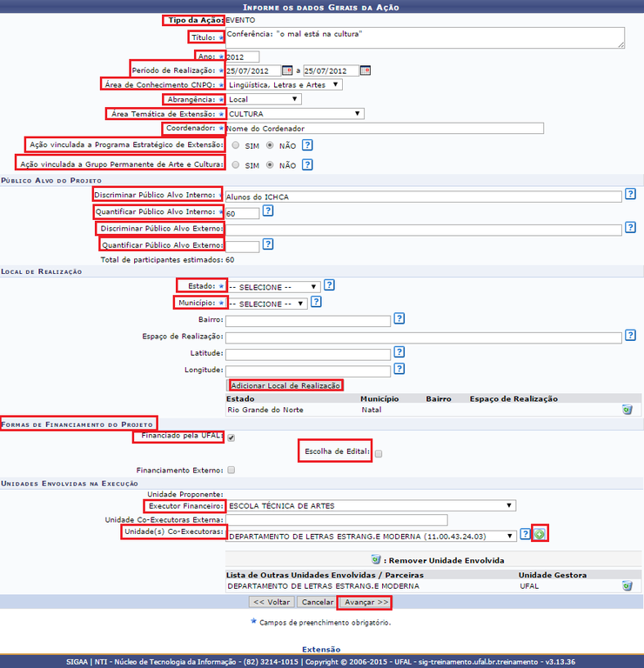
Task: Enable the Financiamento Externo checkbox
Action: 231,470
